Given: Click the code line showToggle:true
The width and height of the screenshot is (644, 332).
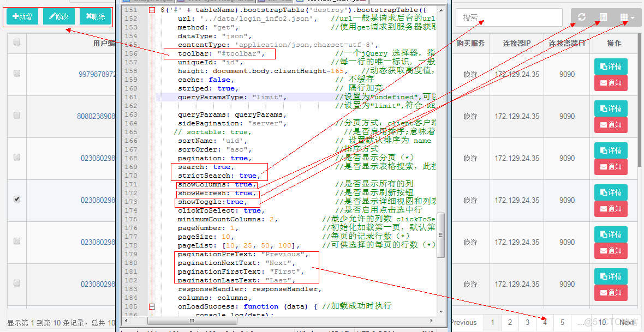Looking at the screenshot, I should [212, 202].
